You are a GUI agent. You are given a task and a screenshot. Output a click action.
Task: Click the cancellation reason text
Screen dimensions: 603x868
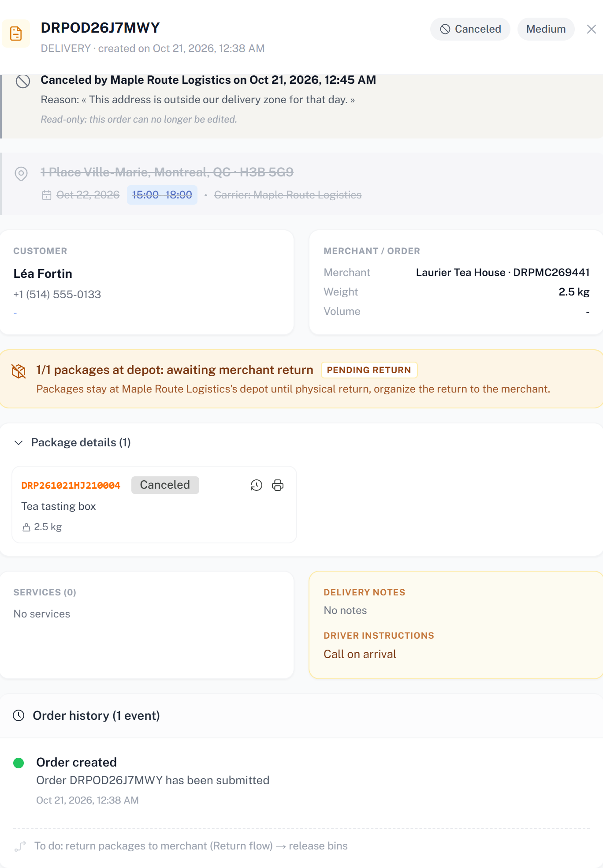tap(198, 100)
